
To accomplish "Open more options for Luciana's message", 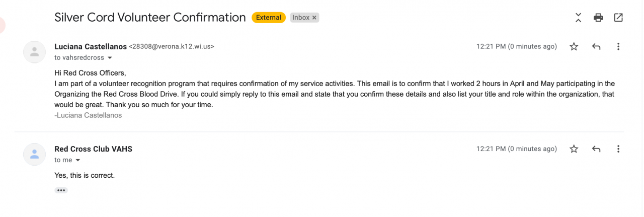I will click(x=618, y=47).
